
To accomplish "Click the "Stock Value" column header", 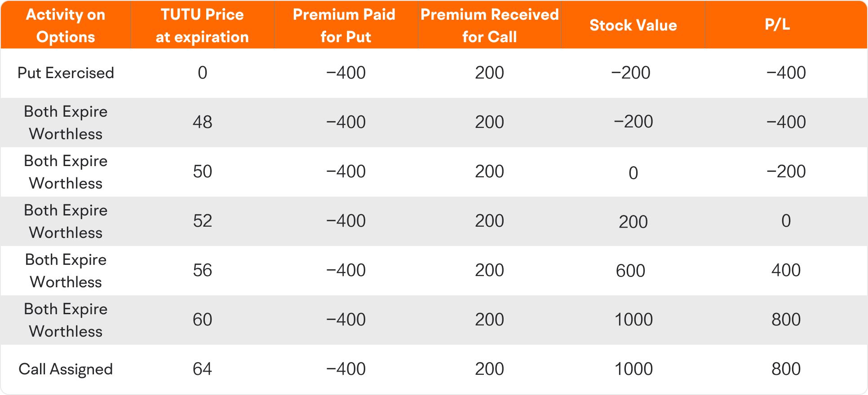I will coord(633,26).
